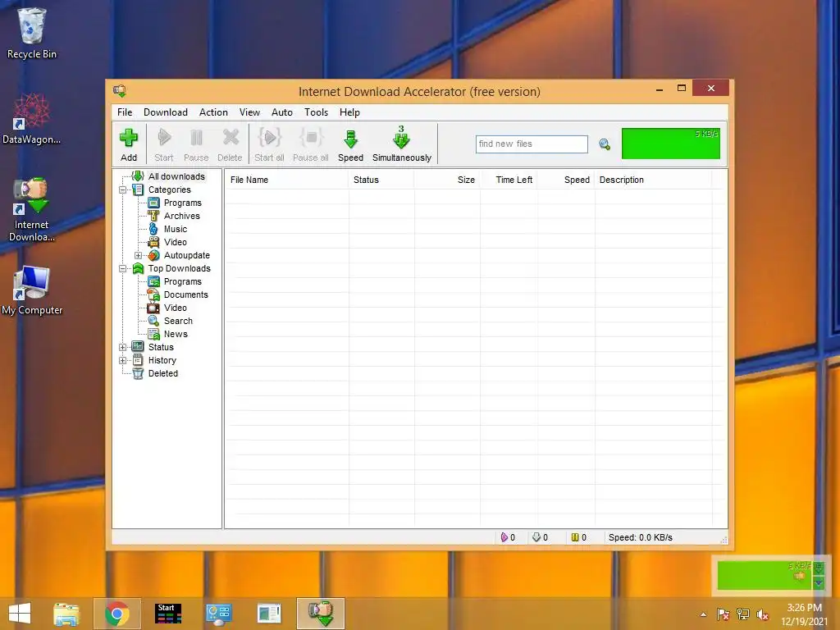The image size is (840, 630).
Task: Open the File menu
Action: pos(125,112)
